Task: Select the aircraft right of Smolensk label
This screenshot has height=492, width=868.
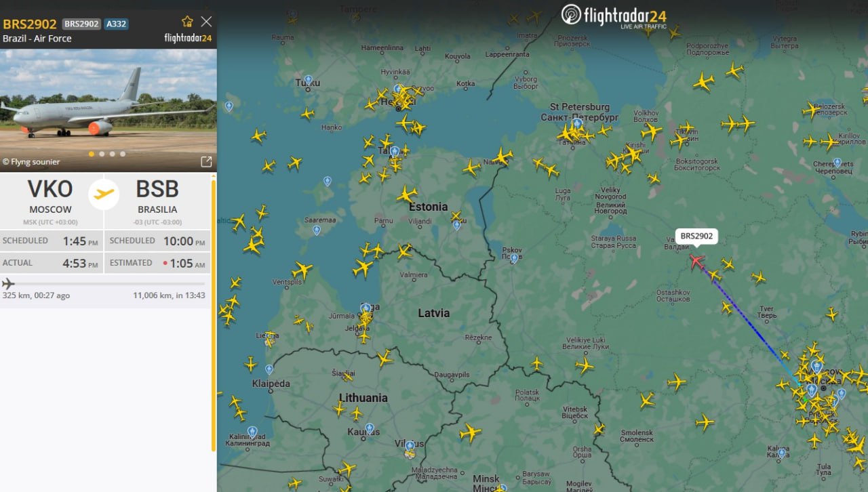Action: (x=705, y=424)
